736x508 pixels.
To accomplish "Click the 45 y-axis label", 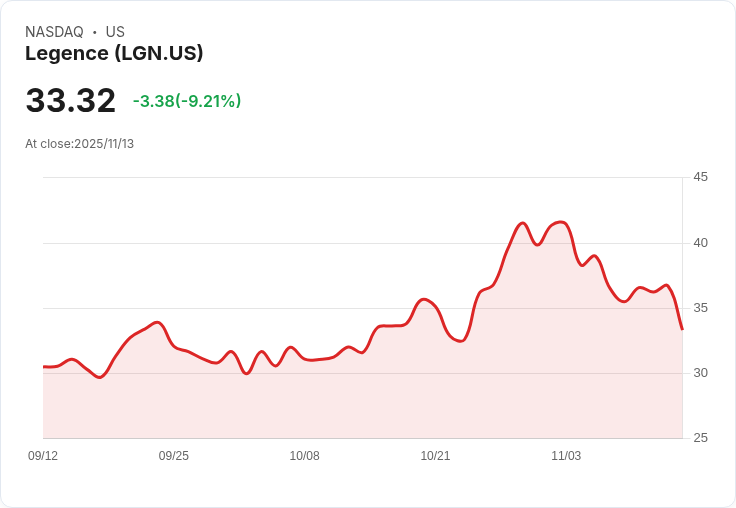I will pos(700,177).
